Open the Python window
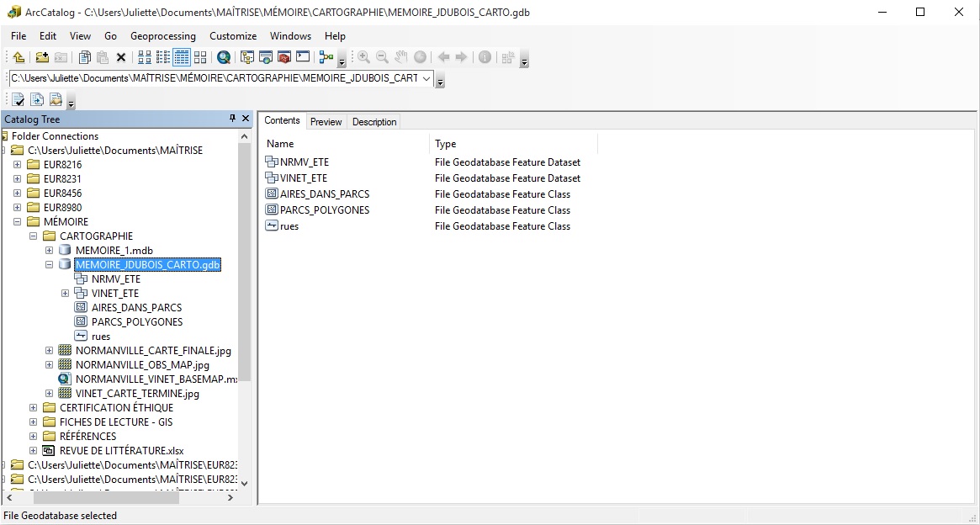980x525 pixels. (302, 57)
